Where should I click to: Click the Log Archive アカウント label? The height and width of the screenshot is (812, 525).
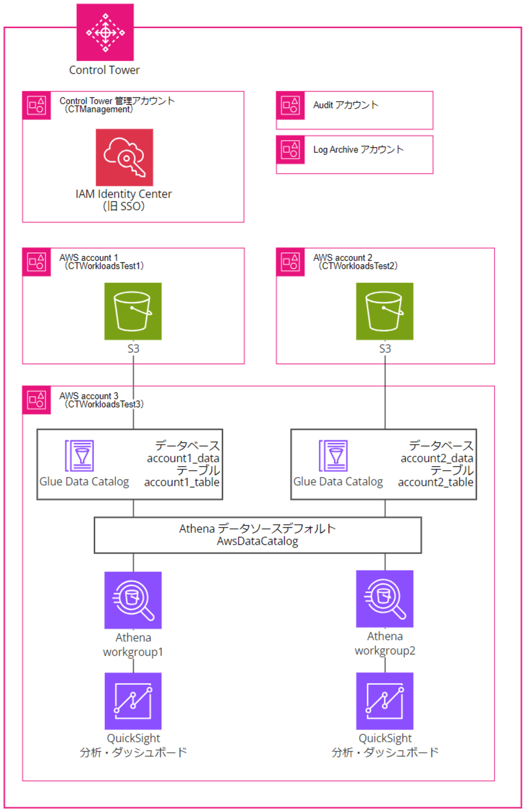358,149
